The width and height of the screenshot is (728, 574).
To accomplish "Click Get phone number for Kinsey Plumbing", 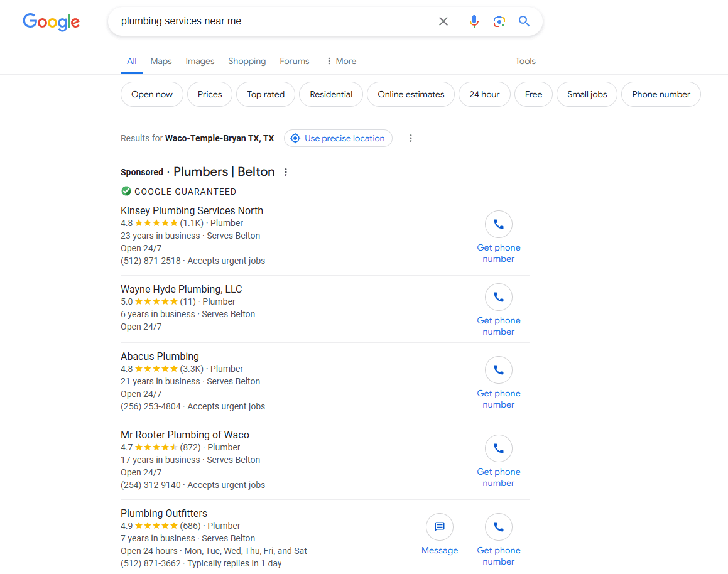I will (499, 253).
